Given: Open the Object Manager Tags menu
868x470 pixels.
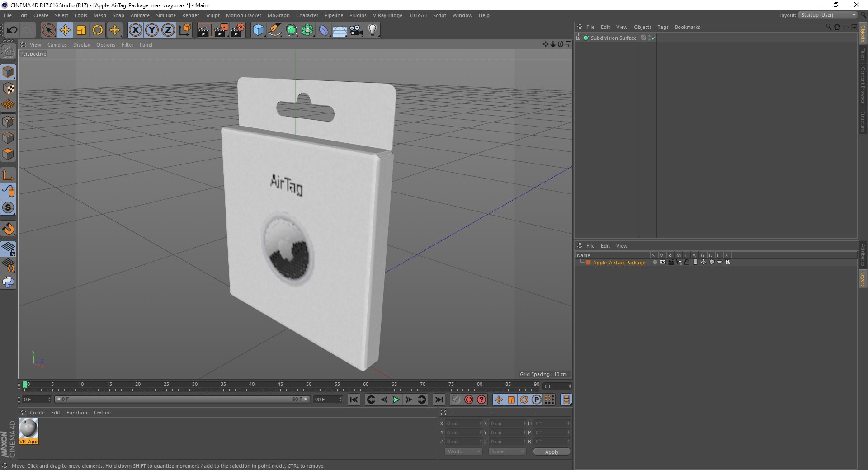Looking at the screenshot, I should click(663, 27).
